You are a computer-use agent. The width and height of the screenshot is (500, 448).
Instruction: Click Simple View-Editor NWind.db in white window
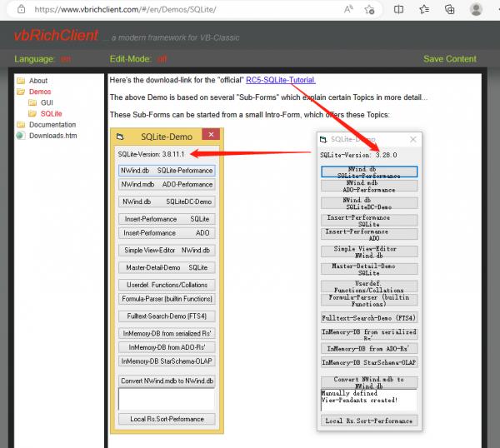369,251
